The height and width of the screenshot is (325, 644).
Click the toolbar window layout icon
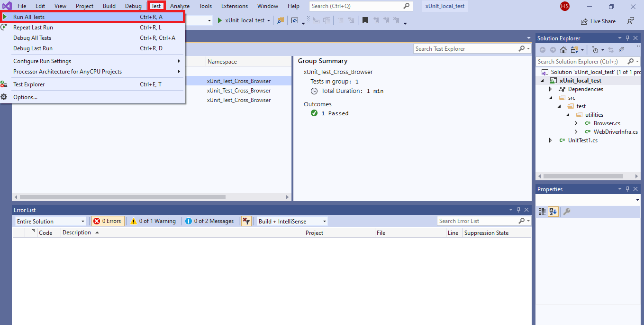(x=295, y=20)
